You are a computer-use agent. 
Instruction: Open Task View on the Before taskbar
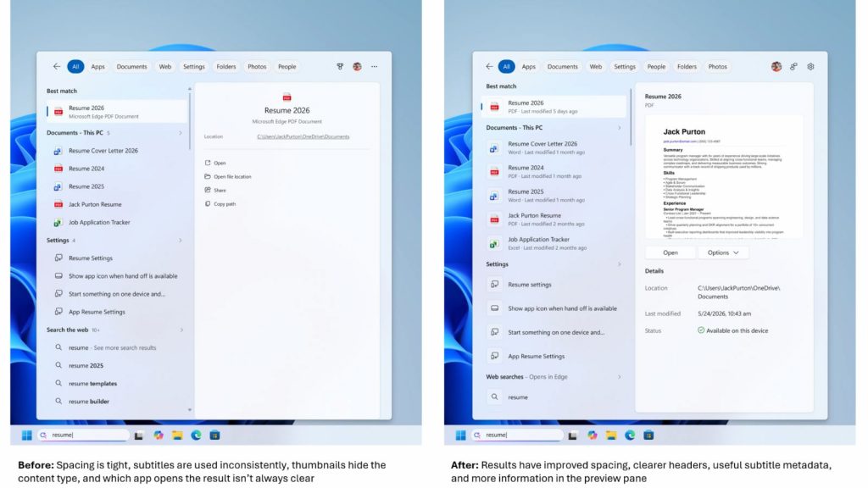pos(139,435)
